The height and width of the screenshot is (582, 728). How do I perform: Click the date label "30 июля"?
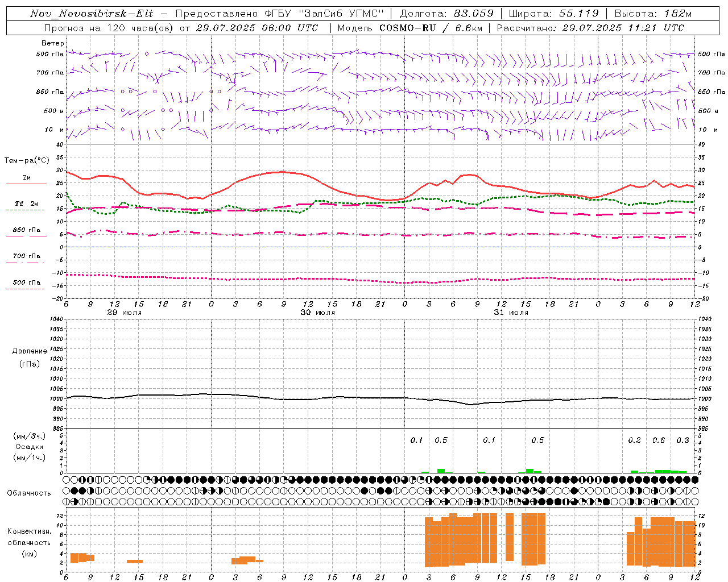pyautogui.click(x=318, y=313)
